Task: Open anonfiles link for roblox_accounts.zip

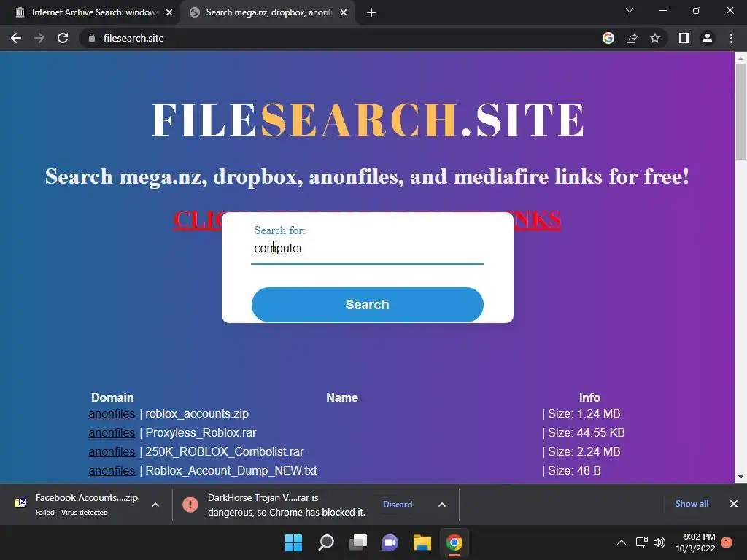Action: pos(112,414)
